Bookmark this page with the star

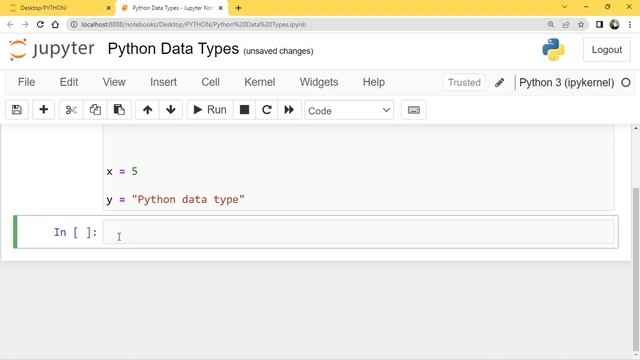point(581,24)
